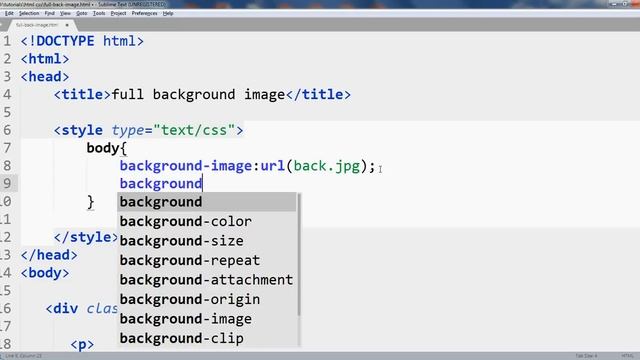Click line number 9 in gutter
Viewport: 640px width, 360px height.
(x=7, y=184)
